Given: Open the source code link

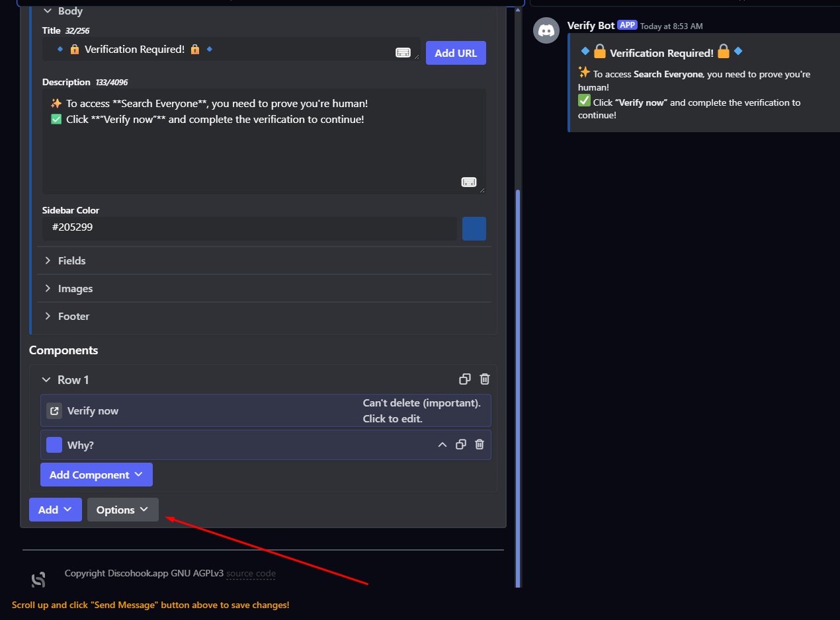Looking at the screenshot, I should pos(251,574).
